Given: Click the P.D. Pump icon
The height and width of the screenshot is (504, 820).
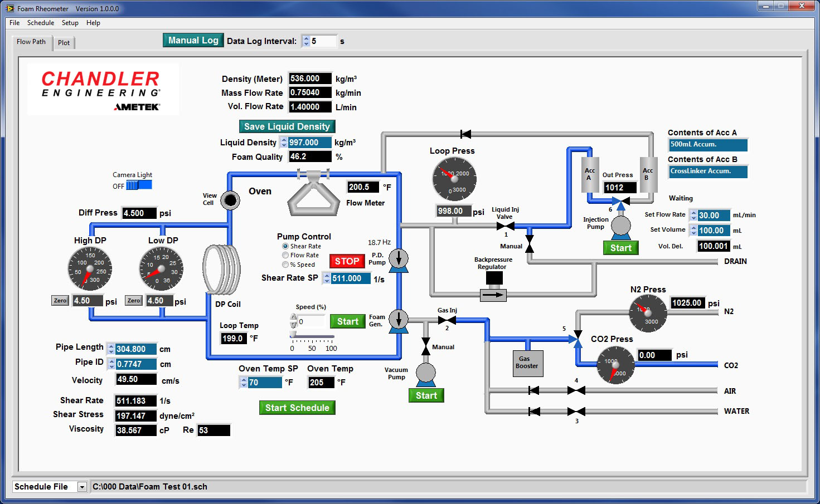Looking at the screenshot, I should point(398,260).
